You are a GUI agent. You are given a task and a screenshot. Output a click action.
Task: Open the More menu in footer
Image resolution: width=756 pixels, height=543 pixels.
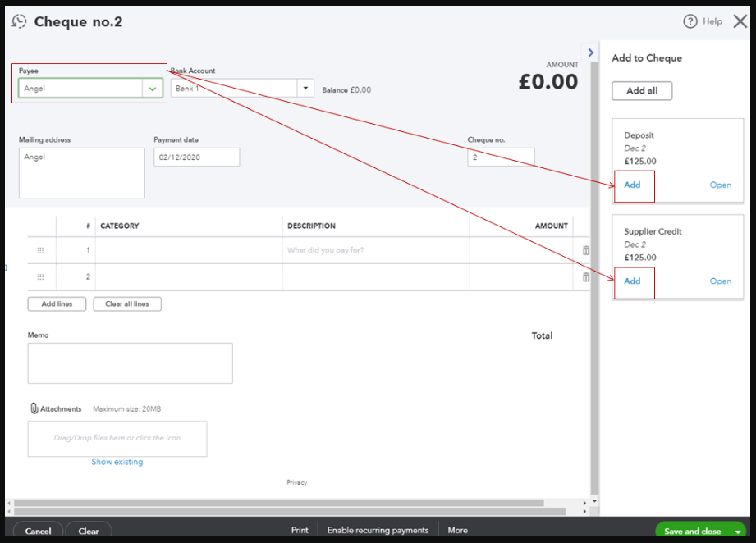[457, 530]
